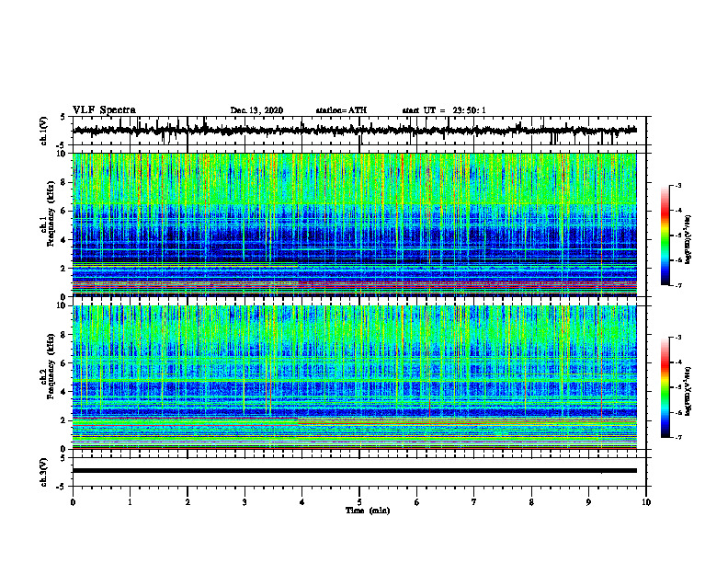
Task: Click the "ch.3(V)" waveform axis label
Action: 44,472
